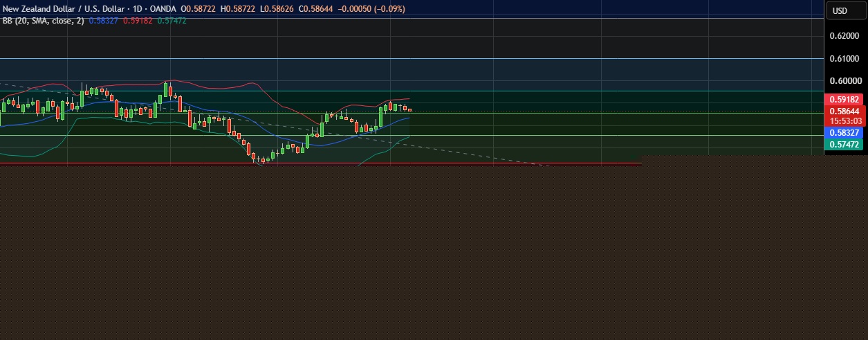The width and height of the screenshot is (868, 340).
Task: Select the BB (20, SMA, close, 2) indicator legend
Action: coord(43,21)
